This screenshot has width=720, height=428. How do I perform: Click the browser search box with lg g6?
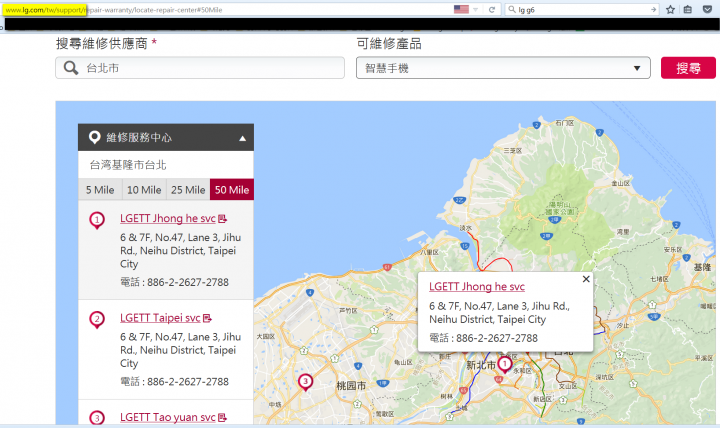click(582, 10)
